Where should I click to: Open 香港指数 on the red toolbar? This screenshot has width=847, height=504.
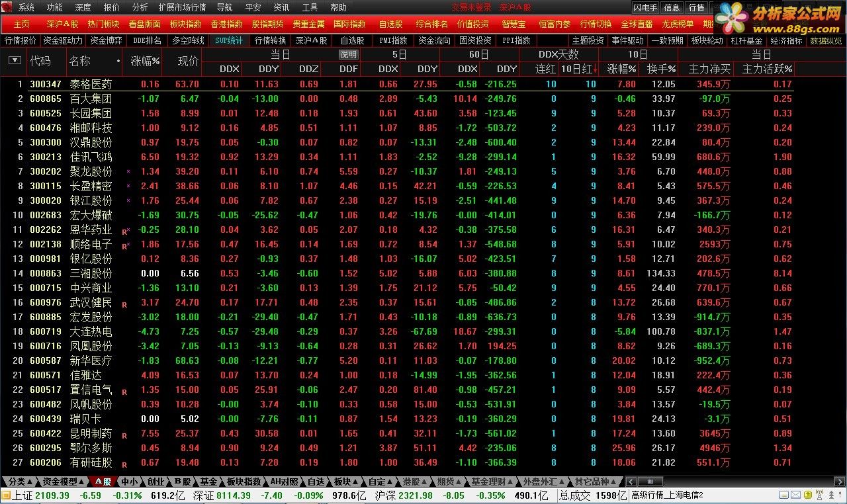coord(227,24)
